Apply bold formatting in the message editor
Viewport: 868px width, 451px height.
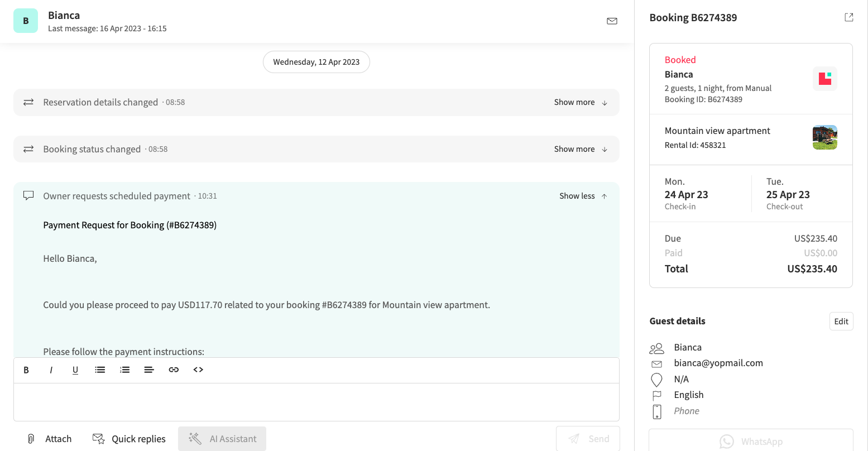pyautogui.click(x=26, y=370)
